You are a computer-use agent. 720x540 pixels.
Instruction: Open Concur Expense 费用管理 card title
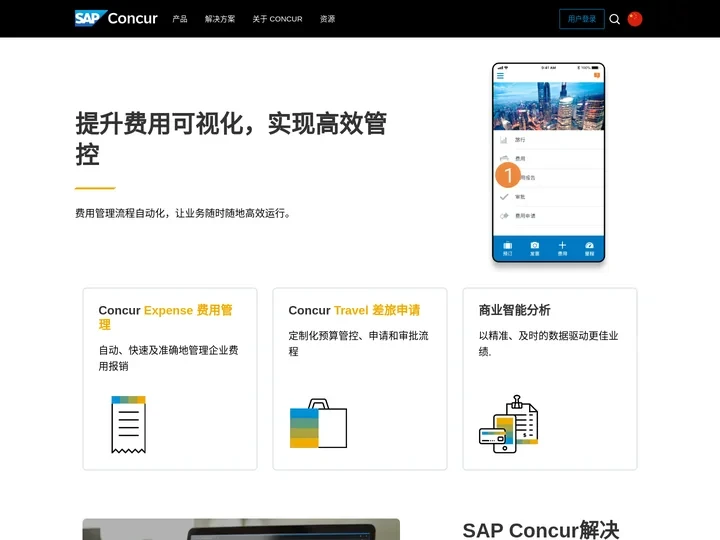click(165, 317)
